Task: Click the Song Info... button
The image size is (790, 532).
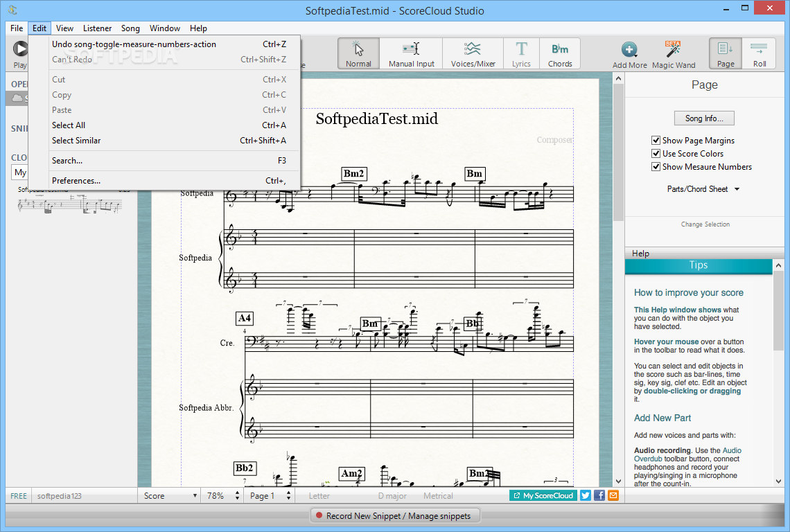Action: click(704, 118)
